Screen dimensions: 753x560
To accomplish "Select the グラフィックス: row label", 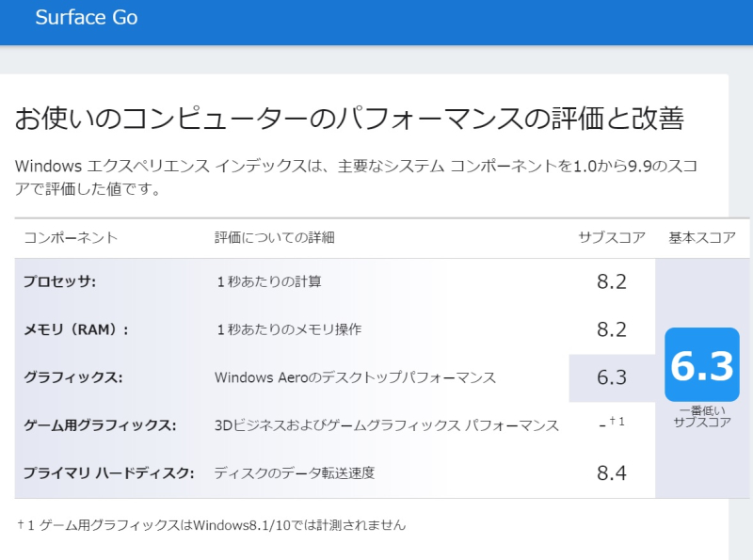I will [x=73, y=377].
